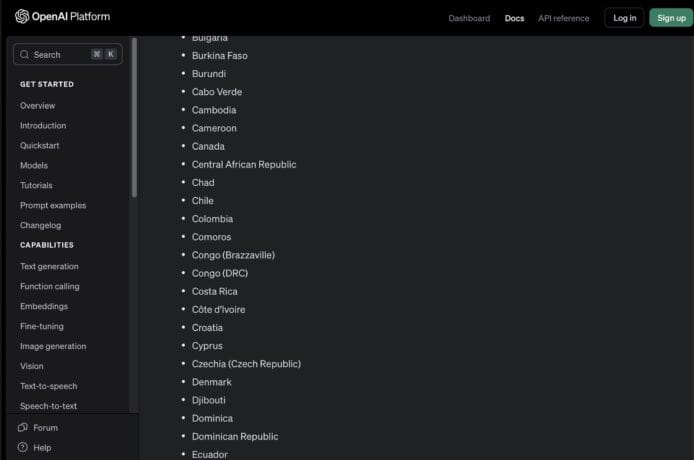Open Prompt examples in sidebar
Viewport: 694px width, 460px height.
pos(53,206)
